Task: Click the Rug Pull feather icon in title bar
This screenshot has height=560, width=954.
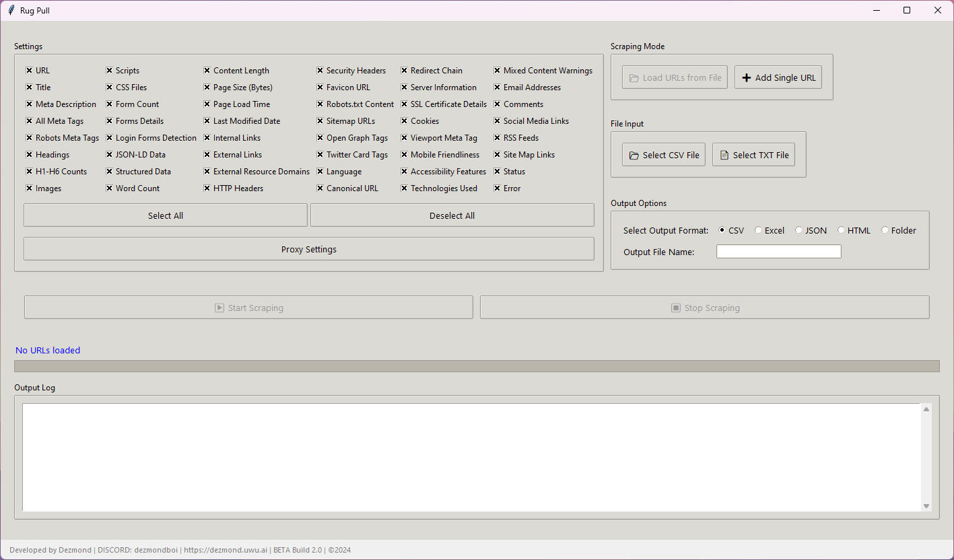Action: (x=11, y=10)
